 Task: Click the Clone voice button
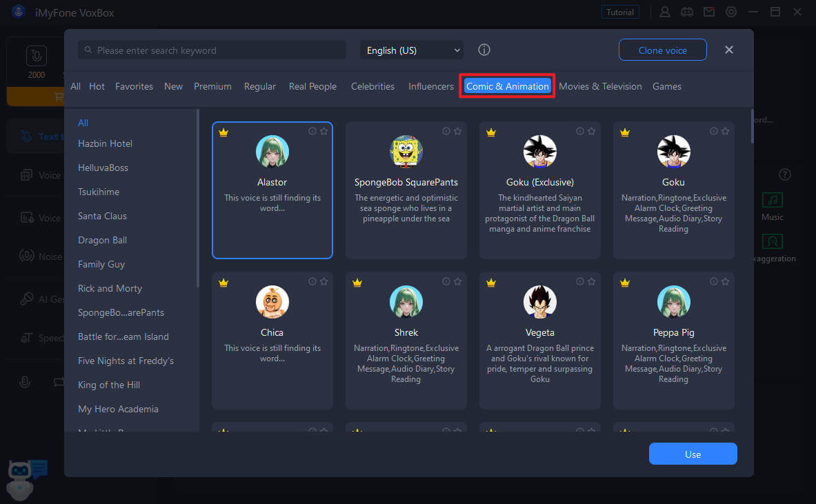(x=662, y=50)
